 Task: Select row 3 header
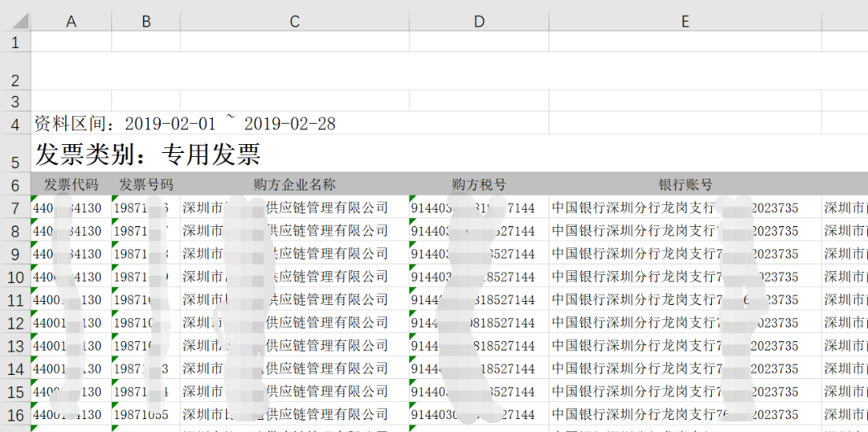15,101
